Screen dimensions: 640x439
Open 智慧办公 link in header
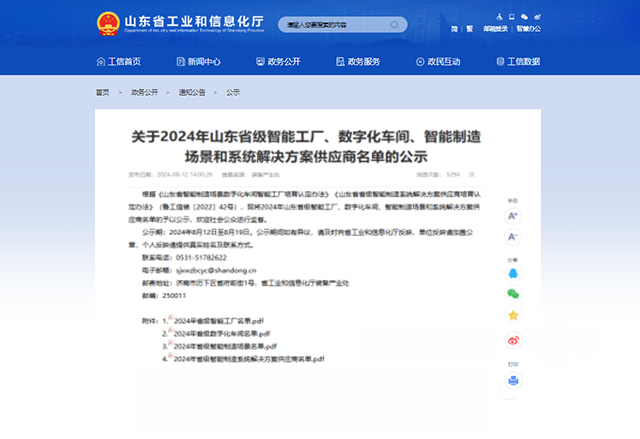point(529,29)
